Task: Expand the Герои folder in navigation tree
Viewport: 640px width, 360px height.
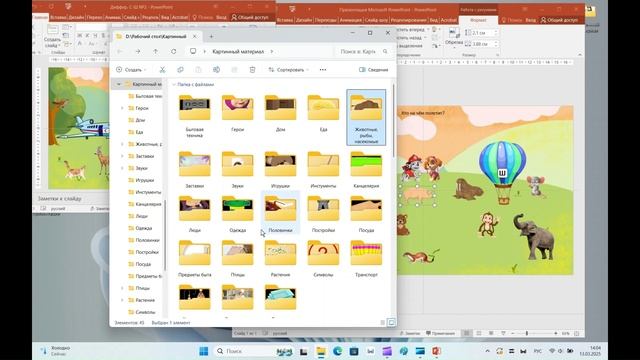Action: [122, 108]
